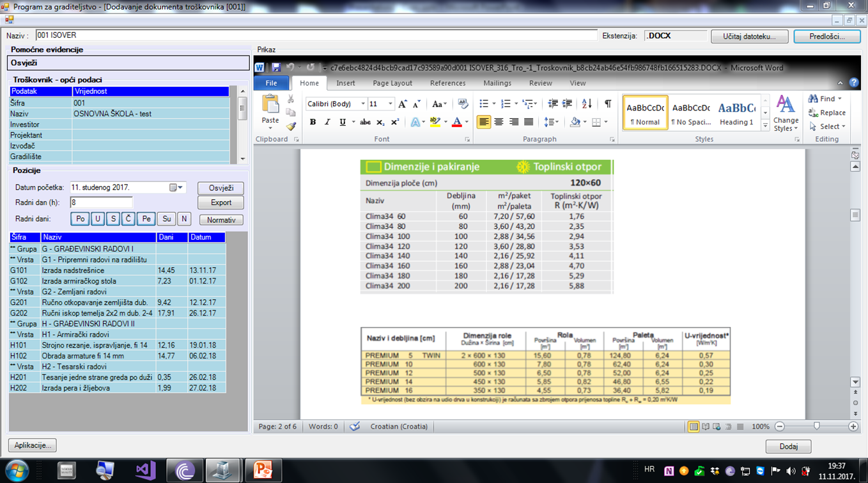Toggle the Su working day button
The height and width of the screenshot is (483, 868).
pyautogui.click(x=166, y=219)
